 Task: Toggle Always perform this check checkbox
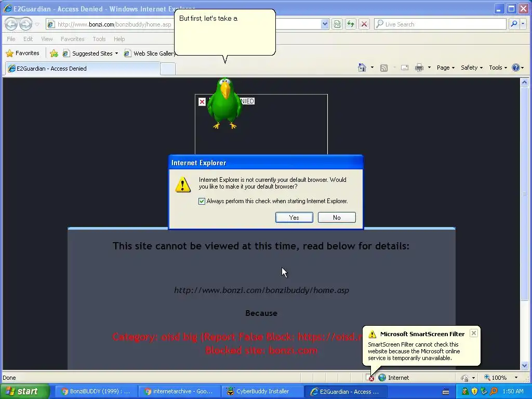point(202,201)
